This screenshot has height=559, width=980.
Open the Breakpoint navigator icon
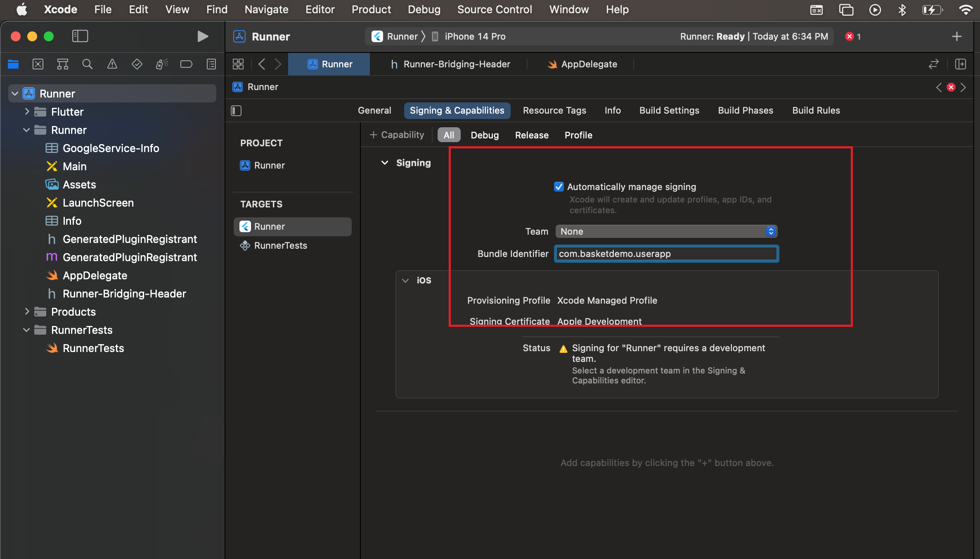coord(187,64)
